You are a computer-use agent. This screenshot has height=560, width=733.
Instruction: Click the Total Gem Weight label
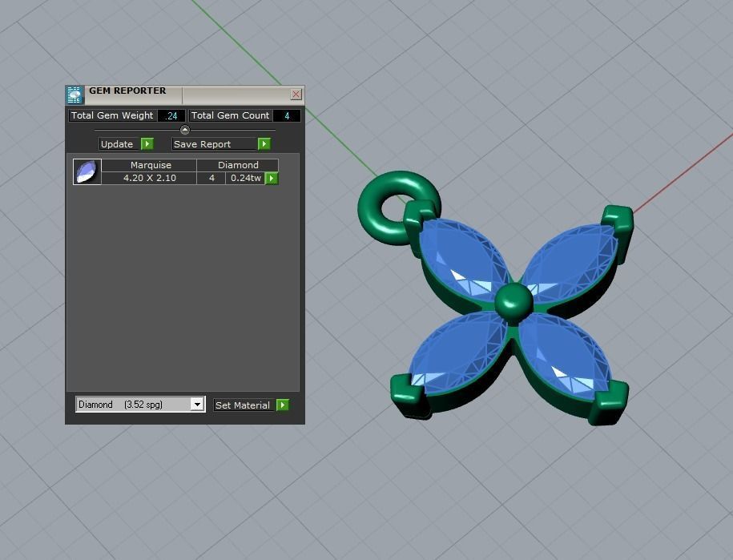(112, 115)
